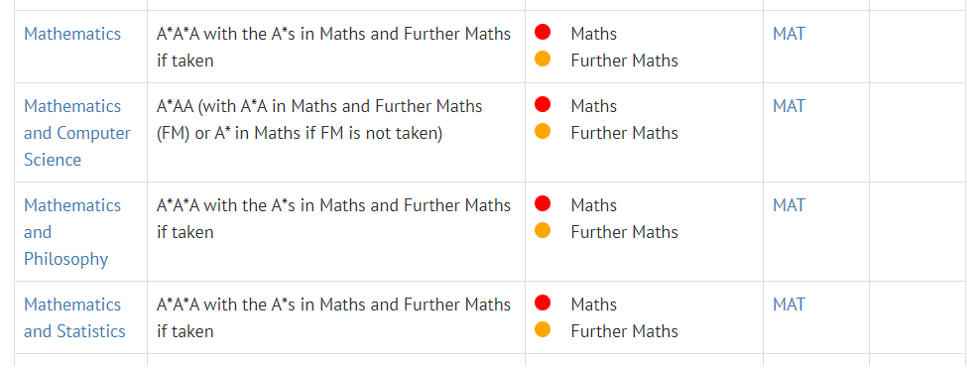Viewport: 980px width, 366px height.
Task: Open the Mathematics and Philosophy course link
Action: coord(72,232)
